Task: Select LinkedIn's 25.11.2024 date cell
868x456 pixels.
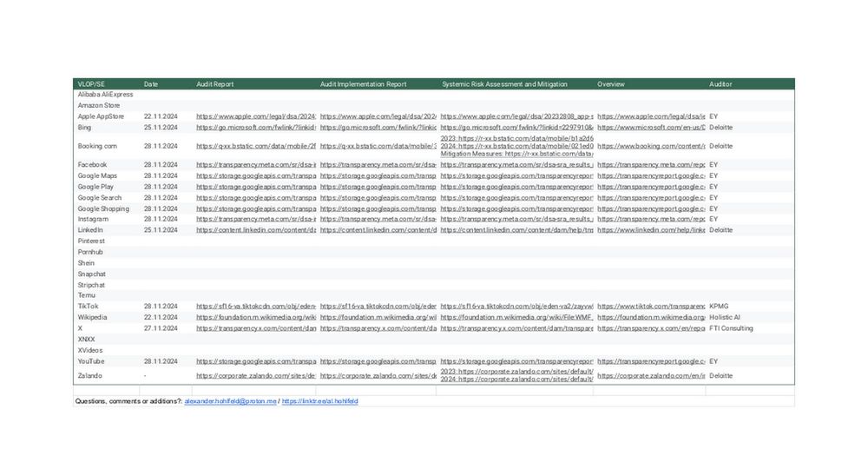Action: (161, 230)
